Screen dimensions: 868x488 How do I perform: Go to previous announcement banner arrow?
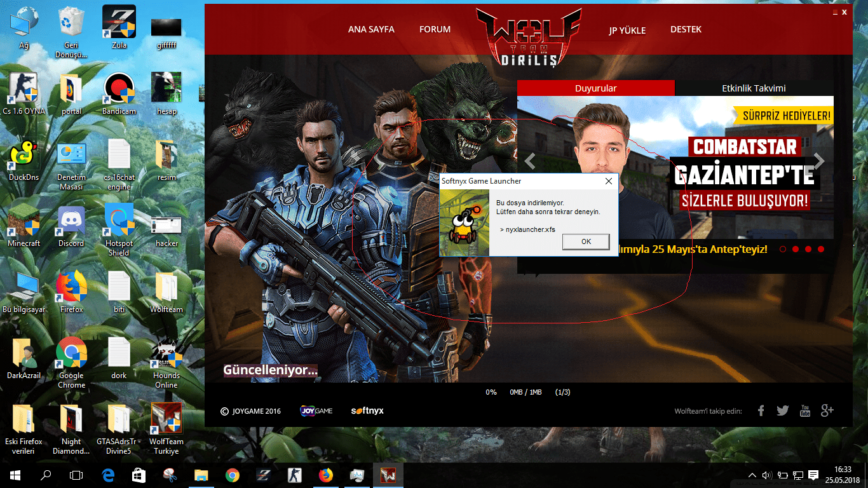pos(530,161)
